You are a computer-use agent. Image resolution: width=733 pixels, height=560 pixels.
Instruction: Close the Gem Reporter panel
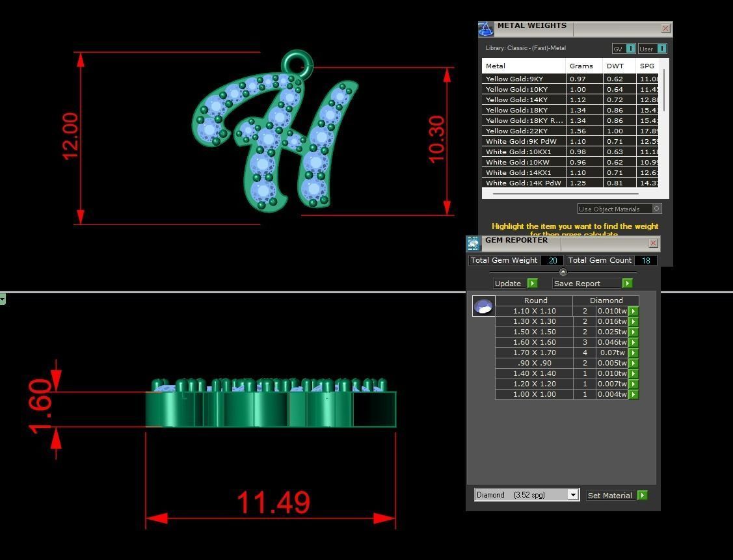coord(653,243)
